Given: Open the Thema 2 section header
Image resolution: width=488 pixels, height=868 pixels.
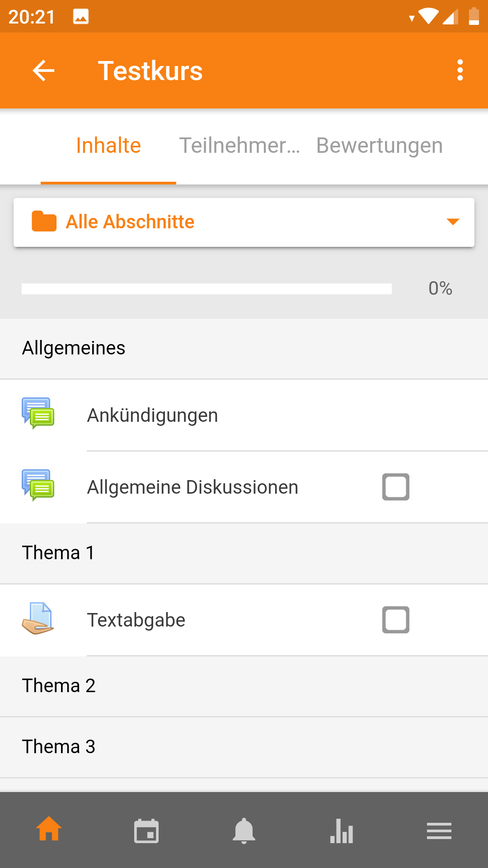Looking at the screenshot, I should tap(59, 686).
